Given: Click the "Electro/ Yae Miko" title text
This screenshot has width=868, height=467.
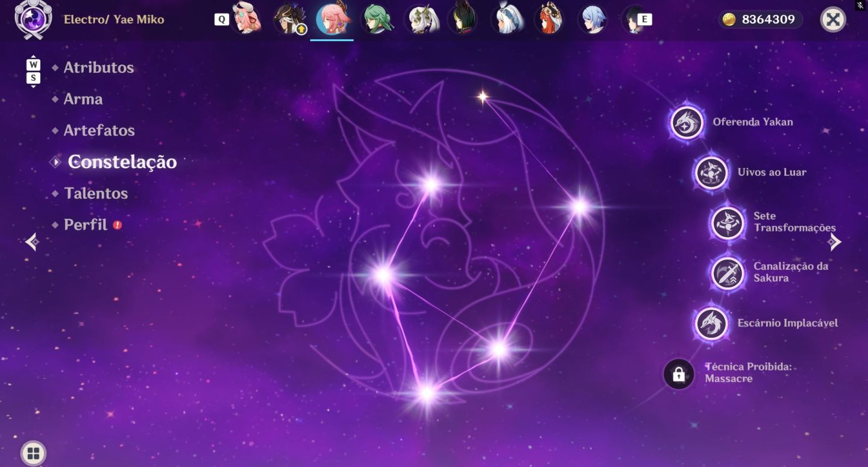Looking at the screenshot, I should pyautogui.click(x=114, y=19).
